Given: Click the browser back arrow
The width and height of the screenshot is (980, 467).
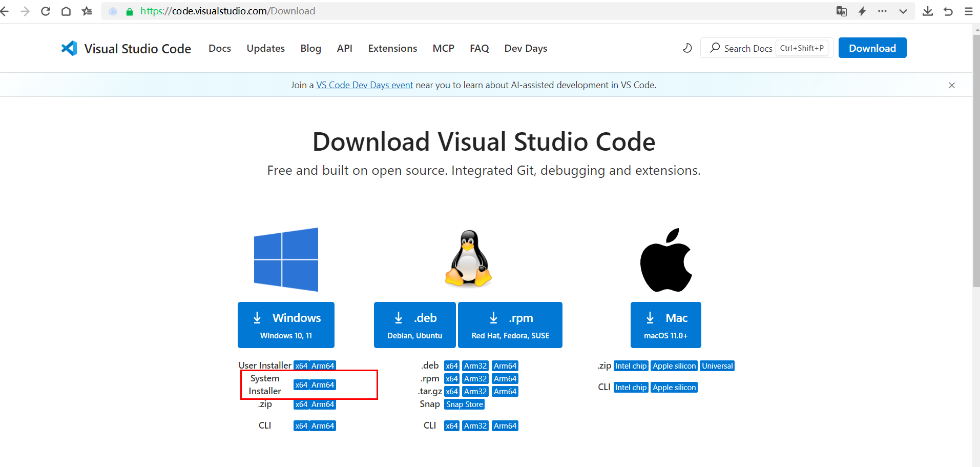Looking at the screenshot, I should (x=5, y=11).
